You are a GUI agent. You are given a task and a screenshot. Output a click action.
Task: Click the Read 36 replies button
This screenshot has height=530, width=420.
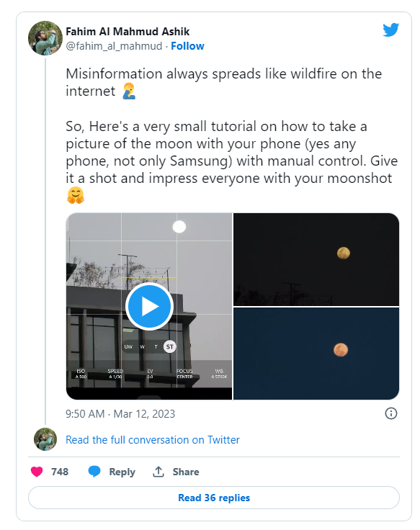click(x=214, y=498)
